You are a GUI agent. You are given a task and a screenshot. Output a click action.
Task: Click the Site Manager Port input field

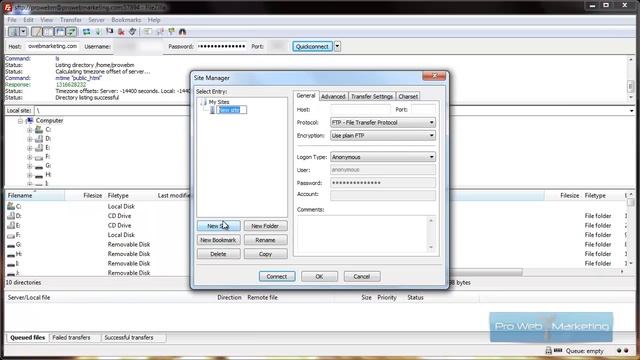tap(423, 109)
